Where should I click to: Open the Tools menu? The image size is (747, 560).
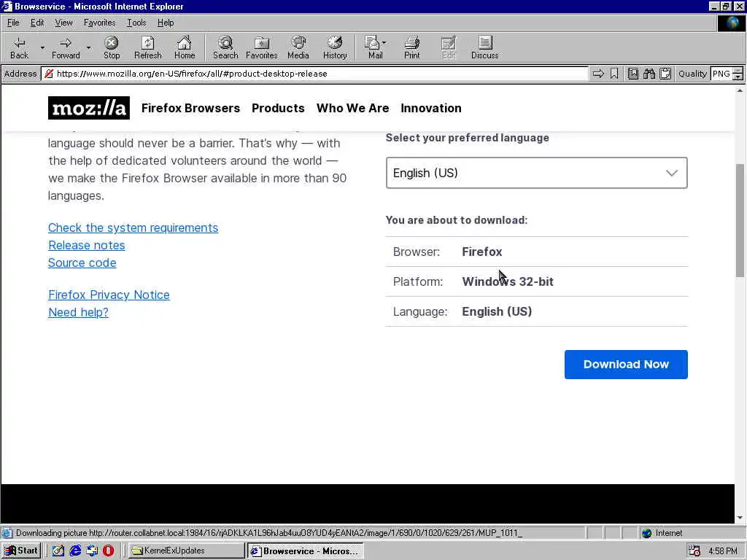[x=136, y=23]
